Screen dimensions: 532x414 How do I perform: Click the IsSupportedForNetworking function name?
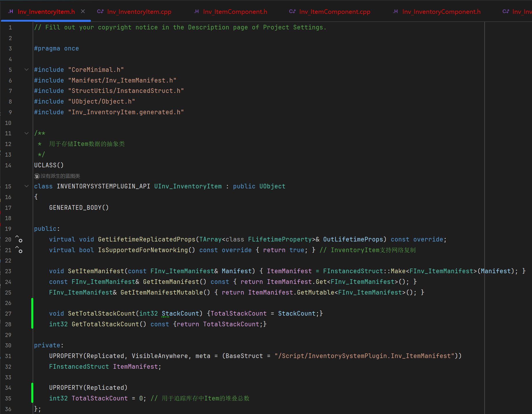click(x=143, y=250)
